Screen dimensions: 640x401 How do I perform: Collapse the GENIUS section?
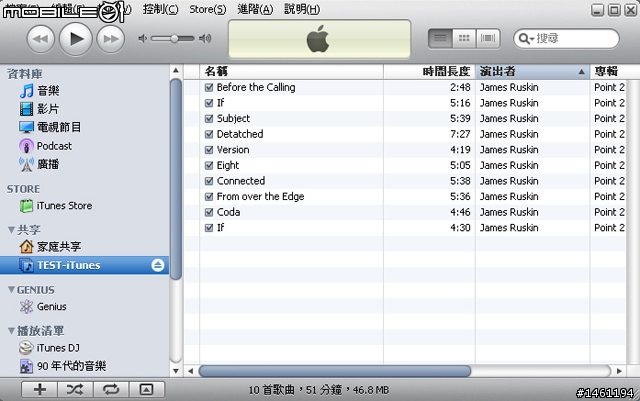[x=11, y=290]
